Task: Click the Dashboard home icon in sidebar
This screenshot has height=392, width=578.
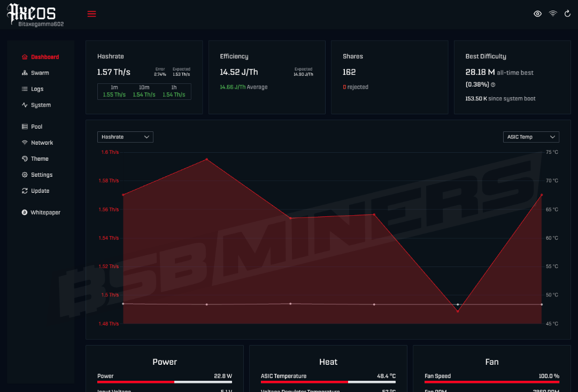Action: tap(25, 57)
